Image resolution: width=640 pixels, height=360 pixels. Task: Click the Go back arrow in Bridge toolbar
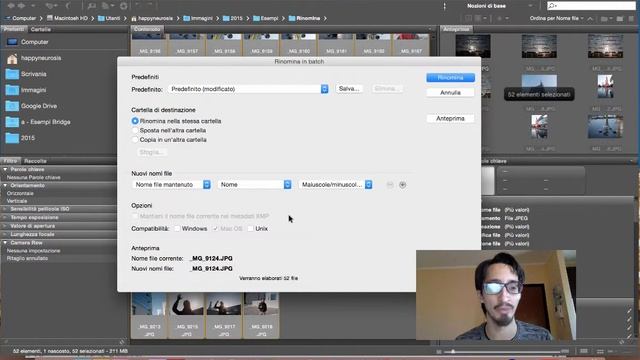pos(11,5)
